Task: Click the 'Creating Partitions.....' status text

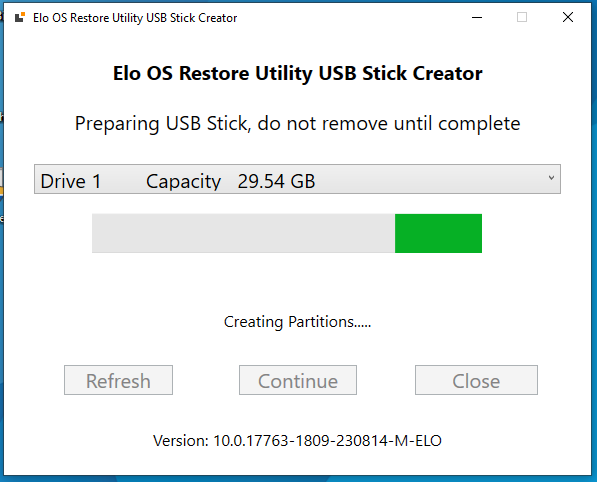Action: coord(297,322)
